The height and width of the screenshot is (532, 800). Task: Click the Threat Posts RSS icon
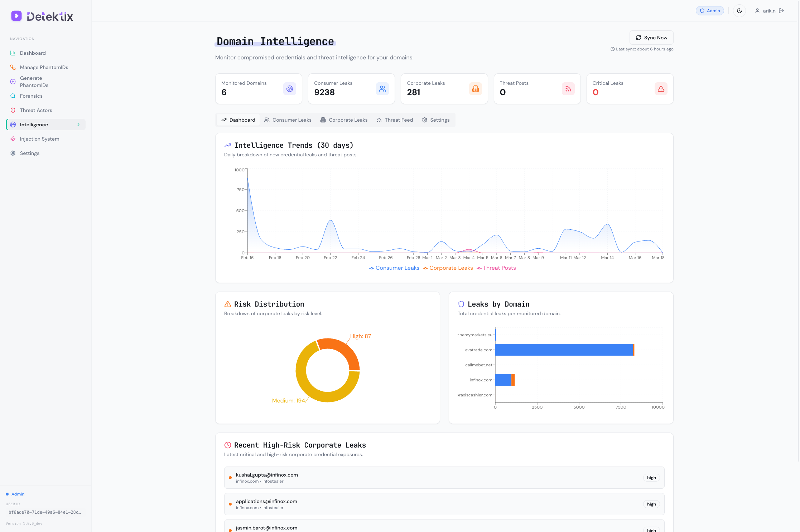(x=568, y=88)
